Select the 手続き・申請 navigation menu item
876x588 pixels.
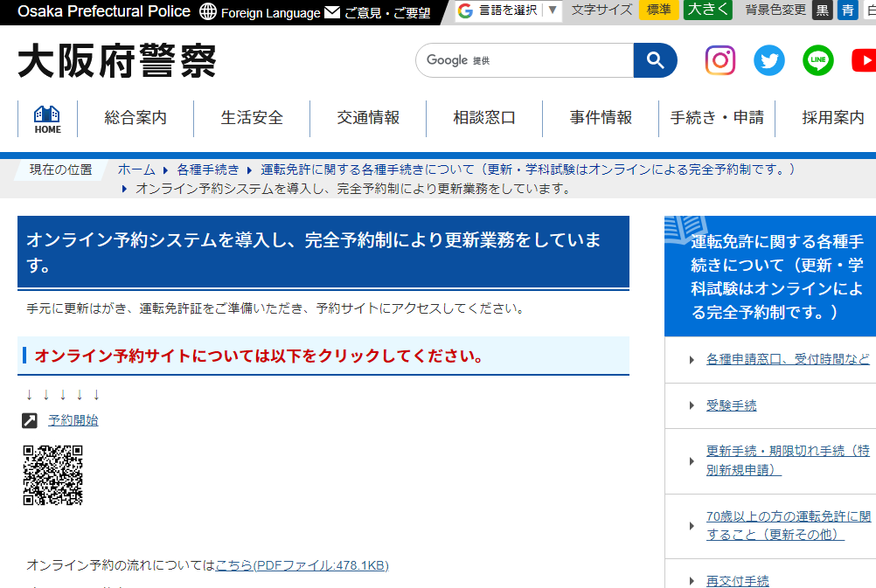coord(717,118)
